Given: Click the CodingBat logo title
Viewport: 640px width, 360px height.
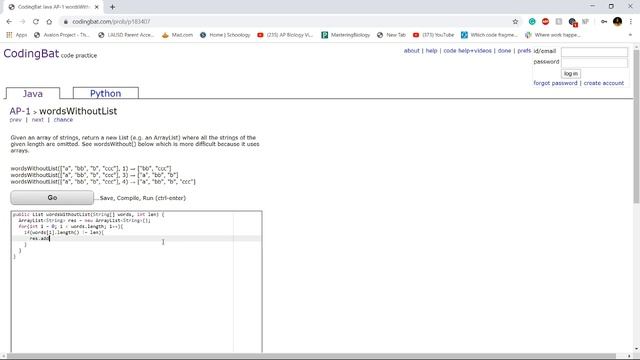Looking at the screenshot, I should click(x=31, y=53).
